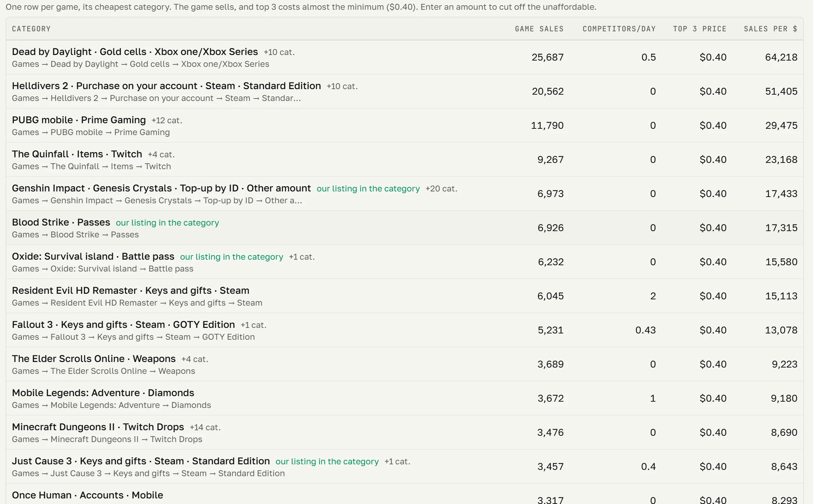813x504 pixels.
Task: Expand '+1 cat.' beside Fallout 3
Action: pos(253,325)
